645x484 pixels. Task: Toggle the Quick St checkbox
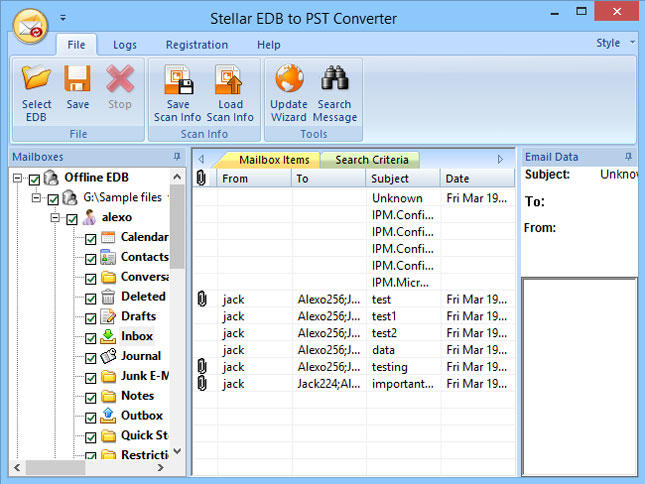click(90, 437)
